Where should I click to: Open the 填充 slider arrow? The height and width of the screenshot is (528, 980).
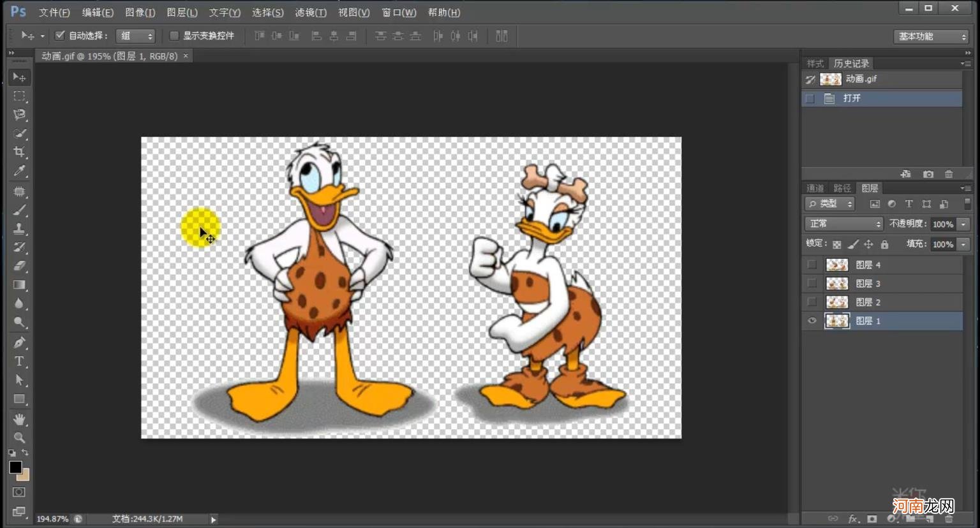click(x=963, y=244)
